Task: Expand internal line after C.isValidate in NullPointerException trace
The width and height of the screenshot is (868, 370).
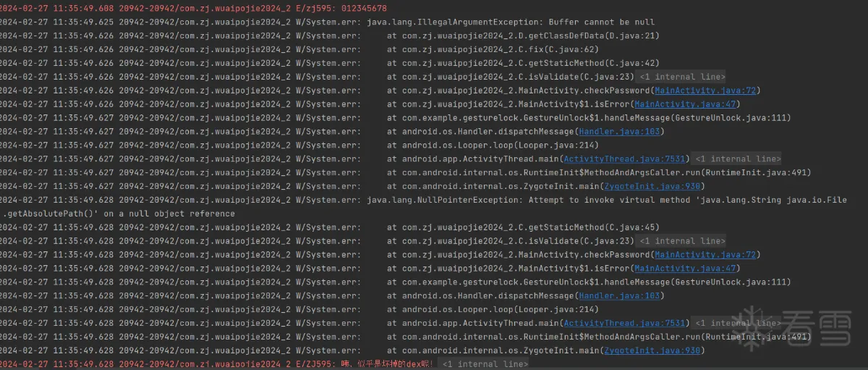Action: pos(681,241)
